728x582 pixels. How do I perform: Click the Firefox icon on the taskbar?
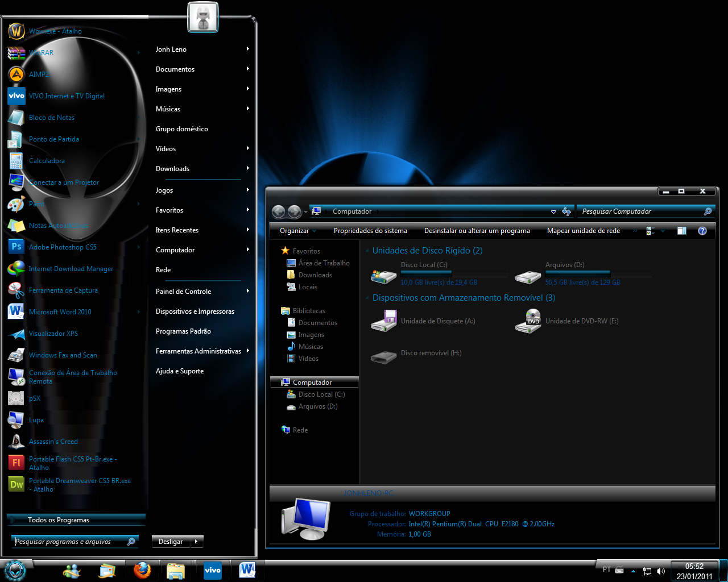(142, 570)
